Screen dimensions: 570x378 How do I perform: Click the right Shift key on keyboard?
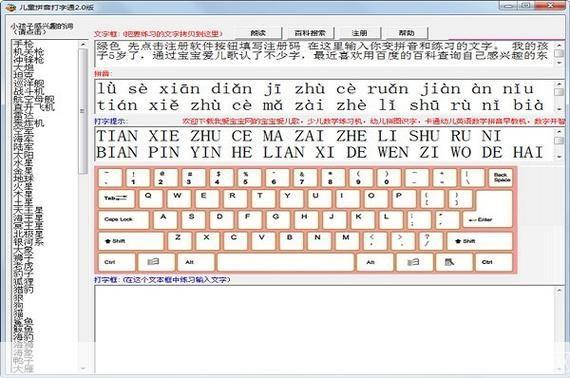click(479, 241)
